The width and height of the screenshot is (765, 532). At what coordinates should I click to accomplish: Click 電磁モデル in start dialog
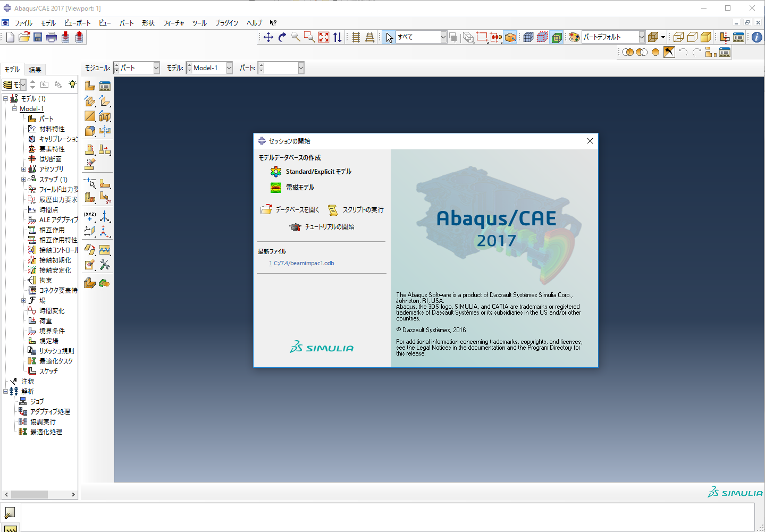coord(300,188)
